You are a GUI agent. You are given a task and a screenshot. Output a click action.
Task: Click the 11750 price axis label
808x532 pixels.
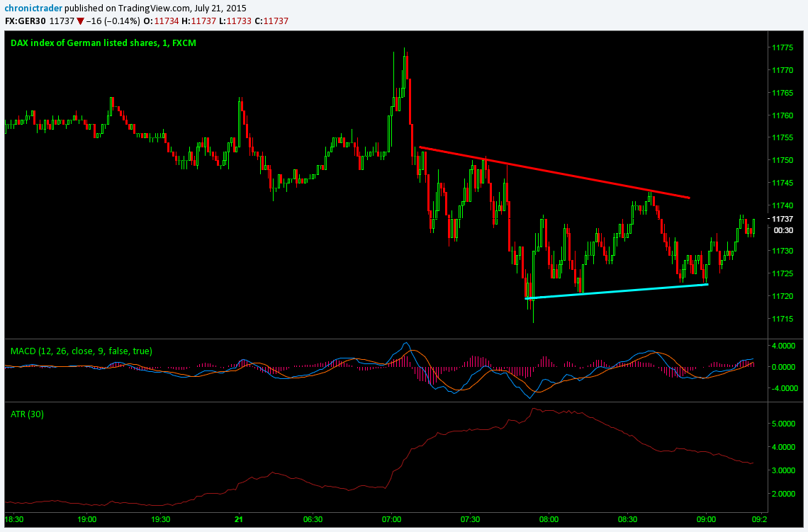click(x=782, y=160)
